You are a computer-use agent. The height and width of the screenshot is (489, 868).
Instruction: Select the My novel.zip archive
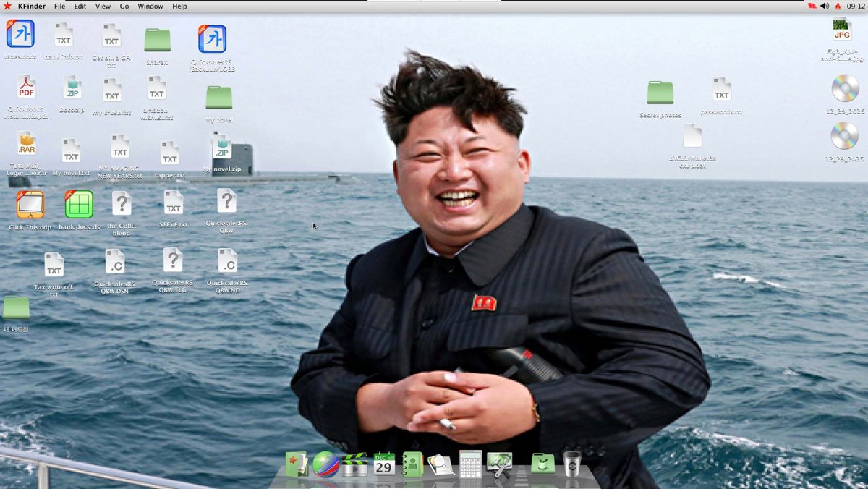click(221, 147)
